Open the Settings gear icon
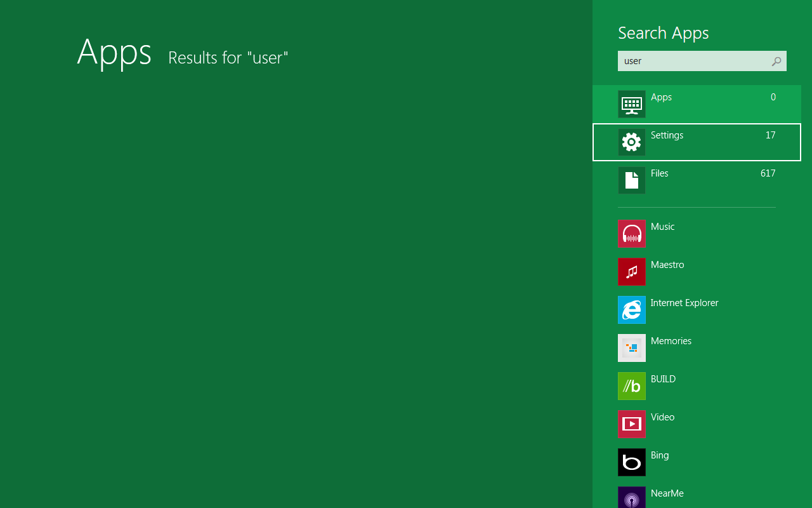The width and height of the screenshot is (812, 508). (632, 142)
